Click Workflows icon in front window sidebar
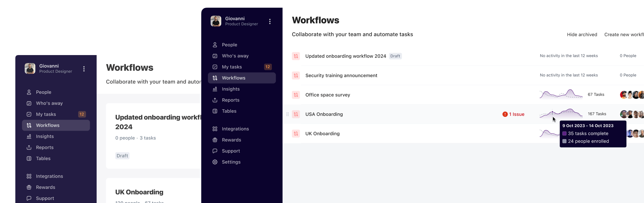 pyautogui.click(x=215, y=78)
